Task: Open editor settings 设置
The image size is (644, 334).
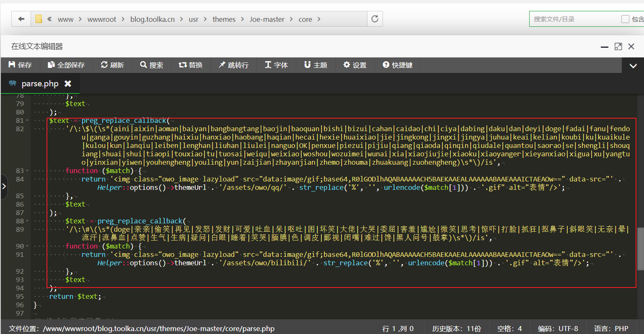Action: point(355,65)
